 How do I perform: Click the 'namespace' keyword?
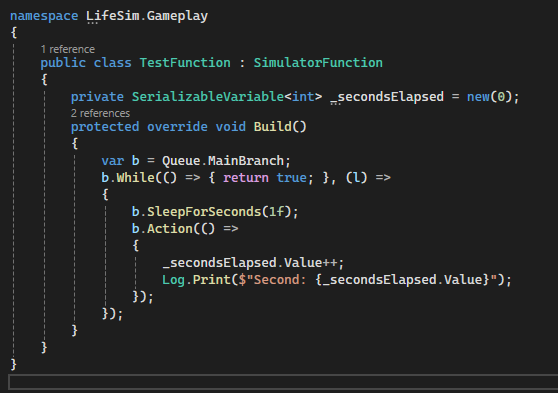(x=44, y=16)
